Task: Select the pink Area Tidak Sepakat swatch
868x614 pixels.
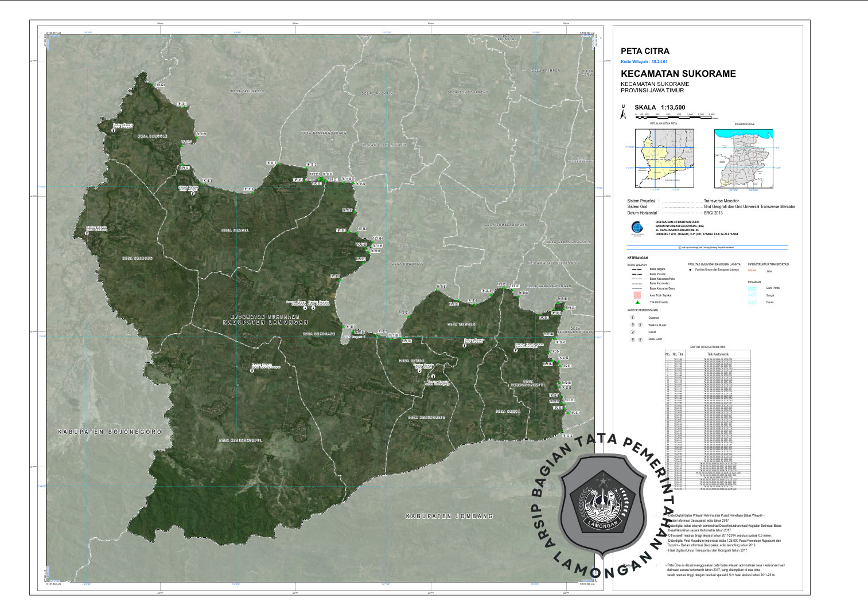Action: tap(637, 295)
